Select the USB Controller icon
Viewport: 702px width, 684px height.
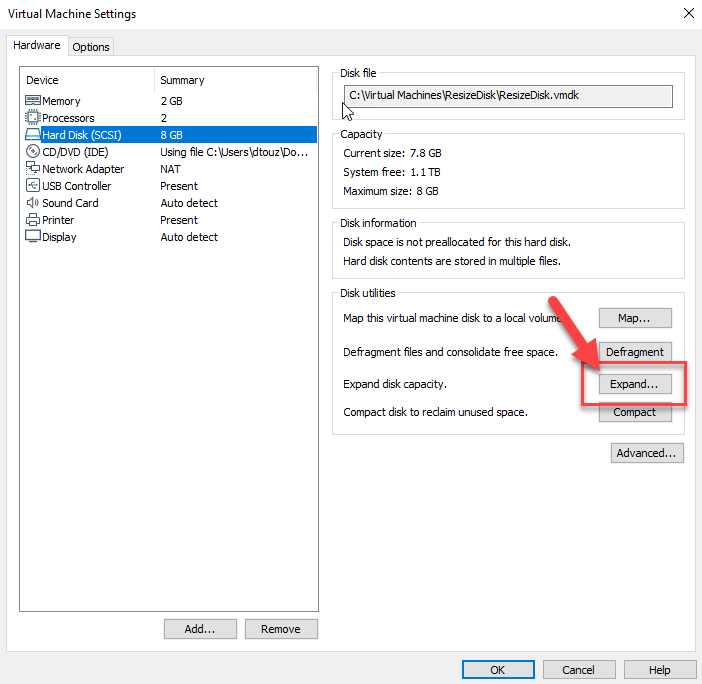coord(33,186)
